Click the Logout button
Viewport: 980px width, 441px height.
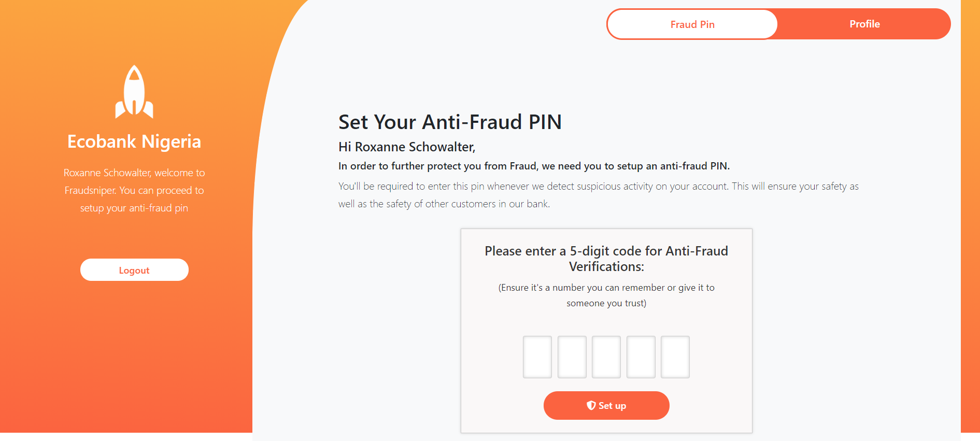point(134,269)
